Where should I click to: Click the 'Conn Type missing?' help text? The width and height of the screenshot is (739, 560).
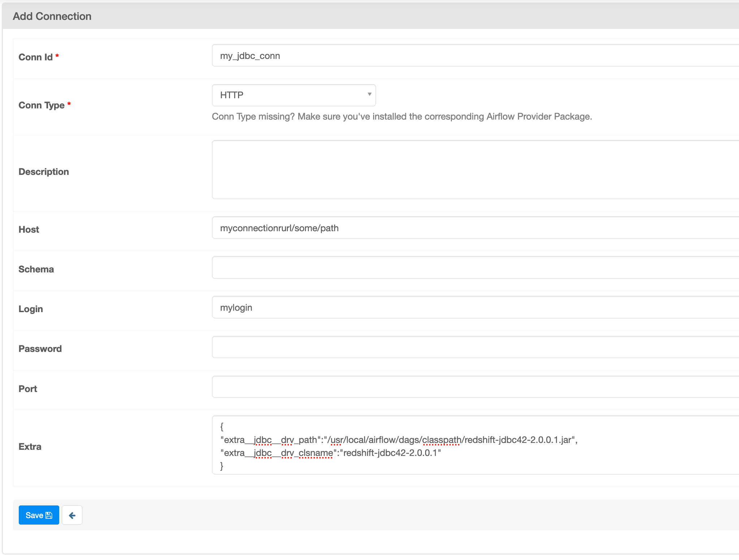pyautogui.click(x=402, y=116)
